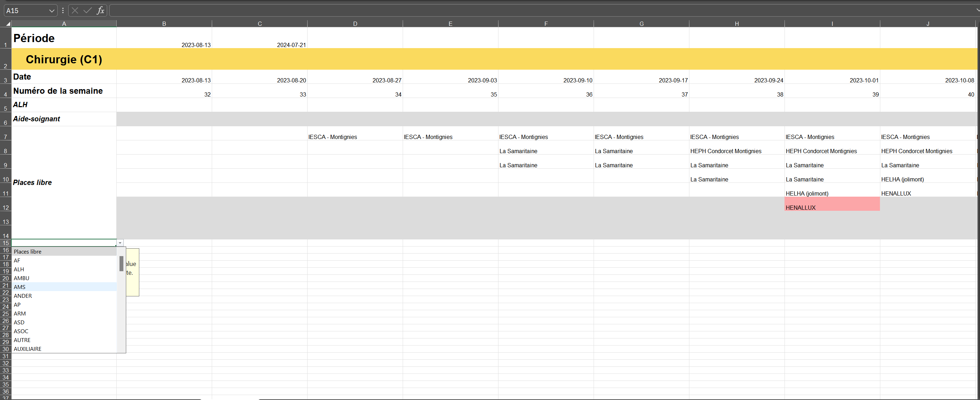Choose 'ASOC' from dropdown list
Image resolution: width=980 pixels, height=400 pixels.
(x=64, y=331)
